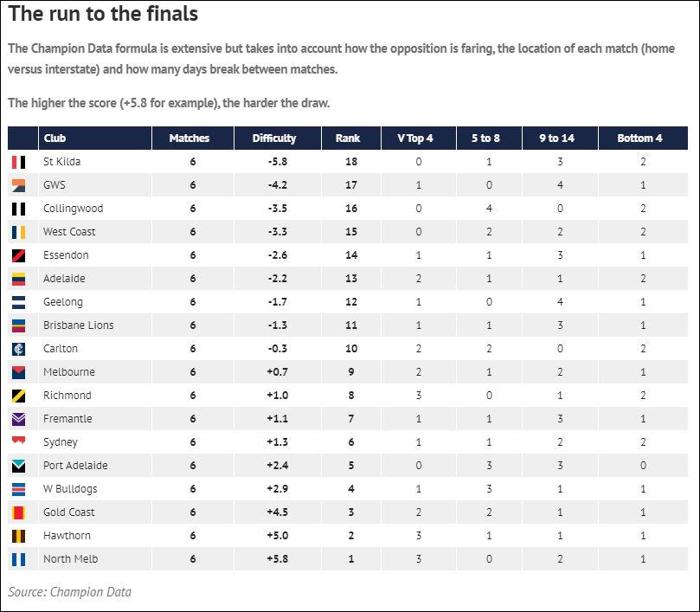
Task: Click the V Top 4 column header
Action: click(415, 139)
